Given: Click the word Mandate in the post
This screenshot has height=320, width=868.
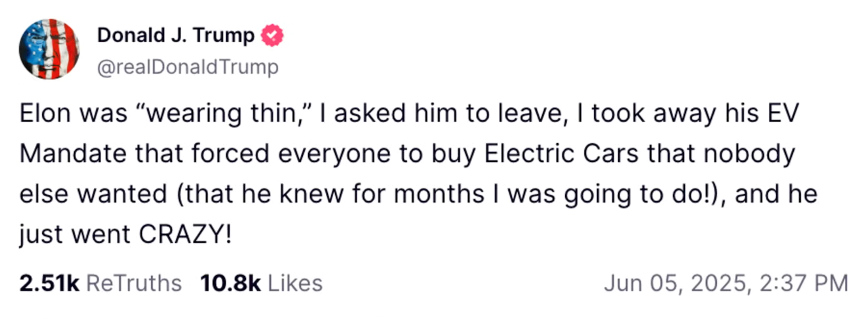Looking at the screenshot, I should coord(73,153).
